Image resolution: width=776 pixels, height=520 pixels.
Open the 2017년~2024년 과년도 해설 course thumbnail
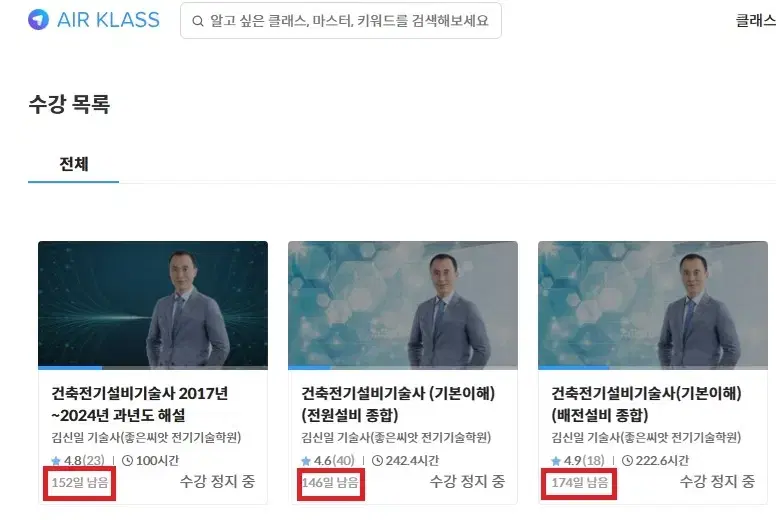(x=153, y=304)
